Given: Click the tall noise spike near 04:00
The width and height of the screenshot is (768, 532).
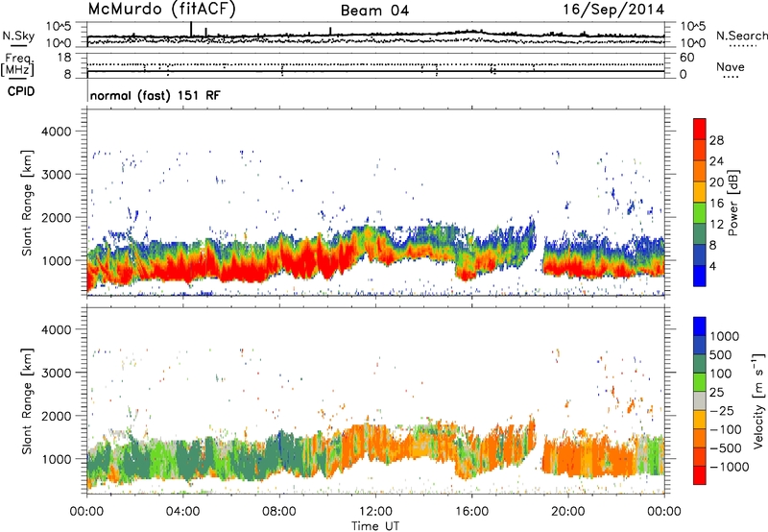Looking at the screenshot, I should point(191,29).
